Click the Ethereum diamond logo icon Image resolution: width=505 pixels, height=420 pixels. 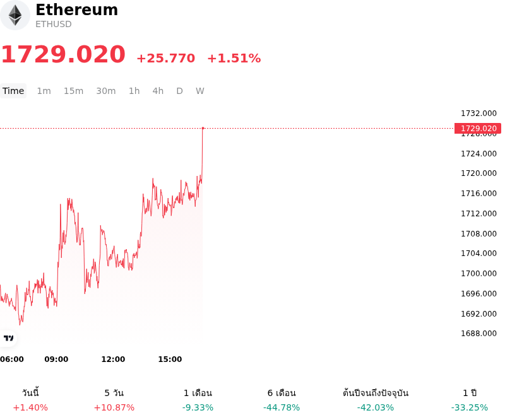coord(15,15)
